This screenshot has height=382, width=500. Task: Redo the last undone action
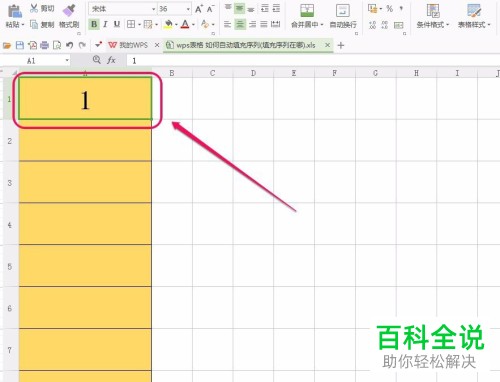pos(82,45)
